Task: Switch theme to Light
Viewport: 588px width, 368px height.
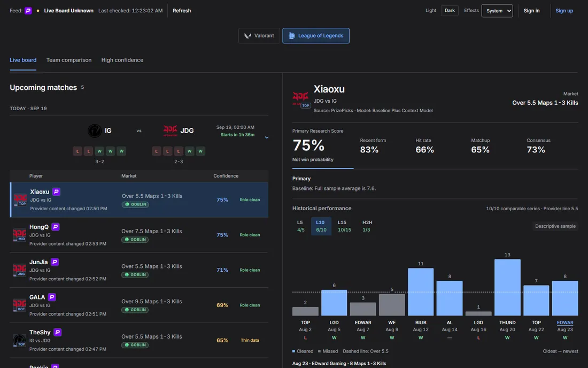Action: 430,11
